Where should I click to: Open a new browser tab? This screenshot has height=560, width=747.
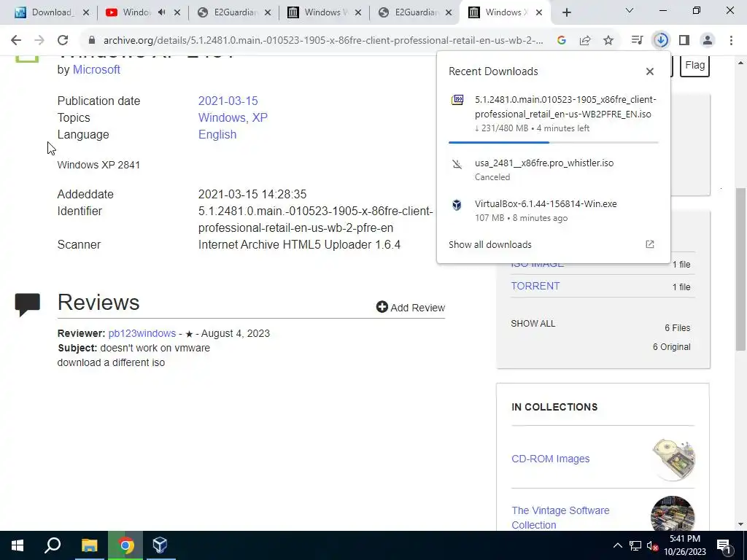pos(566,12)
